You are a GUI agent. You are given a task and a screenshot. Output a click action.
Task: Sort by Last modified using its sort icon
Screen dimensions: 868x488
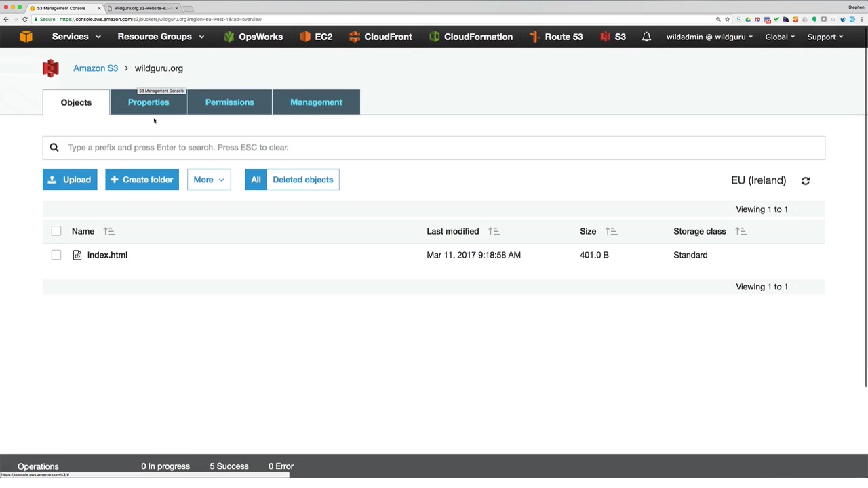click(x=494, y=232)
